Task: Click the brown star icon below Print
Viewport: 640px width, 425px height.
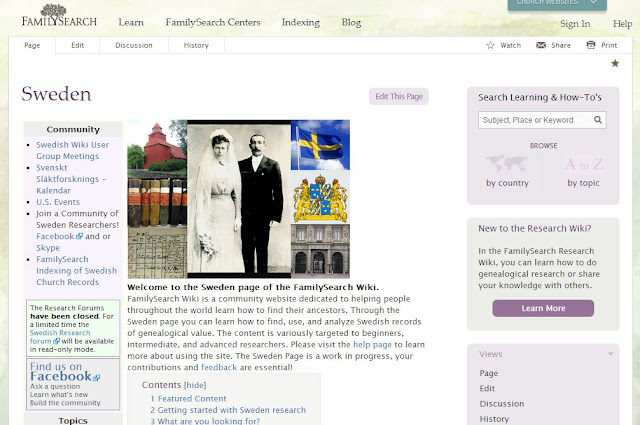Action: pos(615,63)
